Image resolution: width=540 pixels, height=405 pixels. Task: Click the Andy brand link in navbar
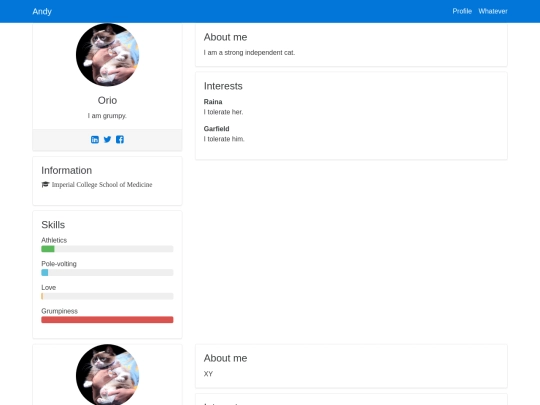pyautogui.click(x=42, y=11)
